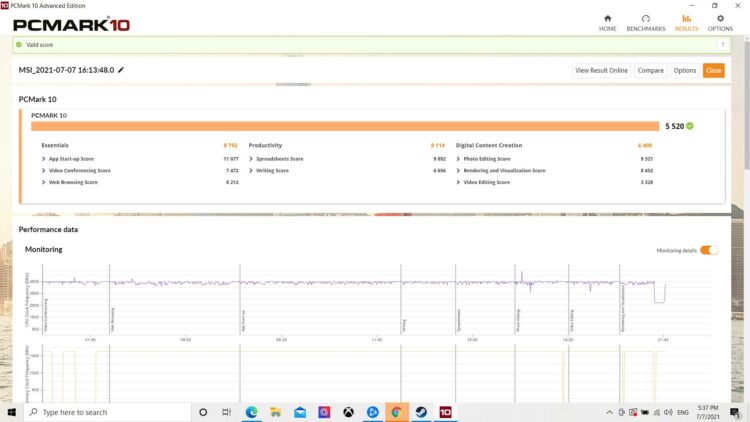Click the MSI_2021-07-07 result title
The width and height of the screenshot is (750, 422).
[66, 70]
